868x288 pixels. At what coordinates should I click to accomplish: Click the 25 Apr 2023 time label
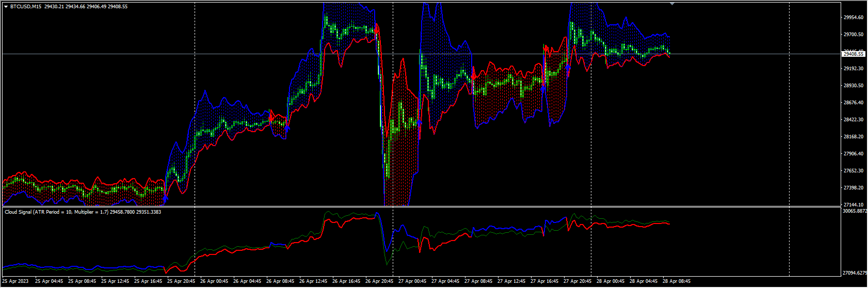pyautogui.click(x=16, y=281)
